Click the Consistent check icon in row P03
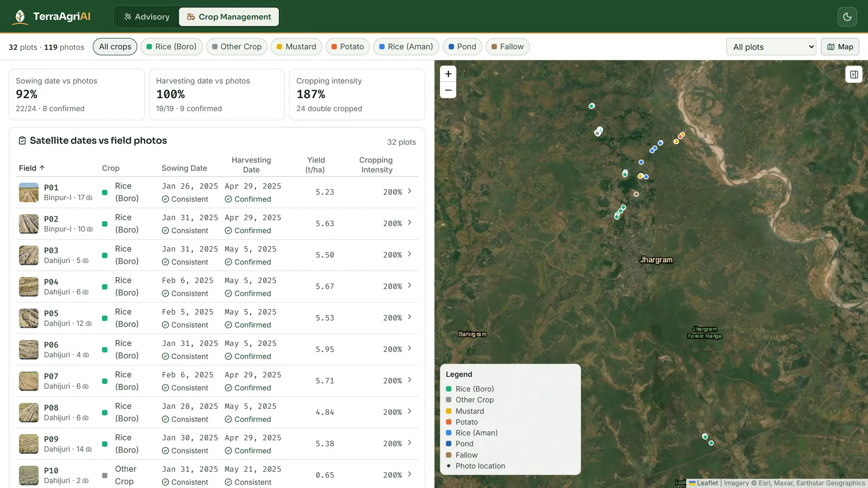 click(x=165, y=262)
